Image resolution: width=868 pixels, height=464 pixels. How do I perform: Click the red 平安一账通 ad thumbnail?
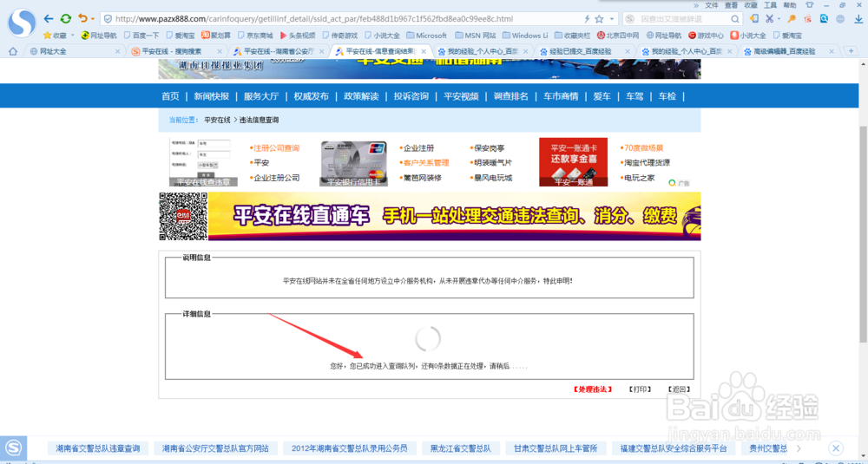click(x=574, y=162)
